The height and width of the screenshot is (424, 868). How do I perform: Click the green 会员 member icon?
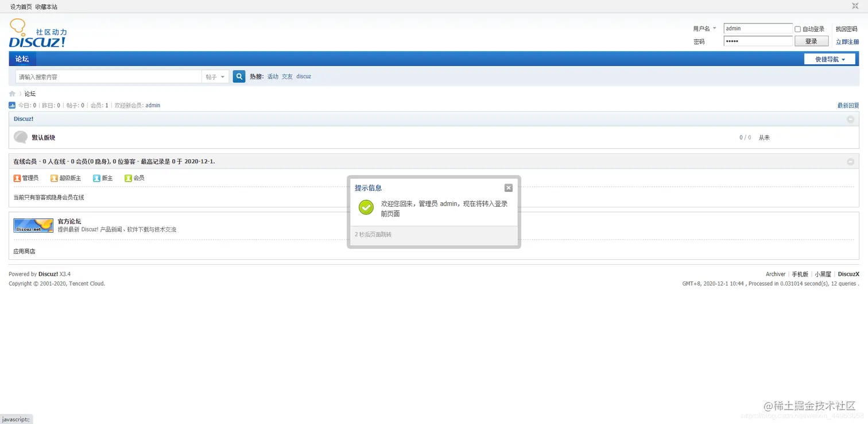point(128,178)
